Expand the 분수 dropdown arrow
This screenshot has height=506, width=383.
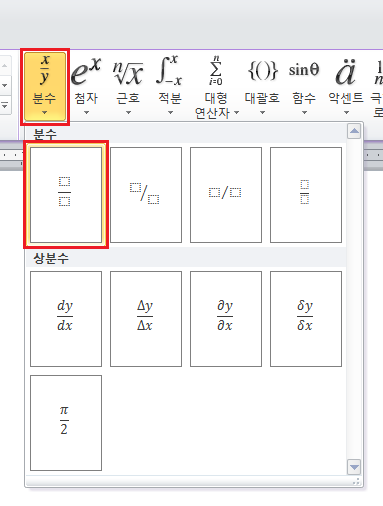coord(45,113)
